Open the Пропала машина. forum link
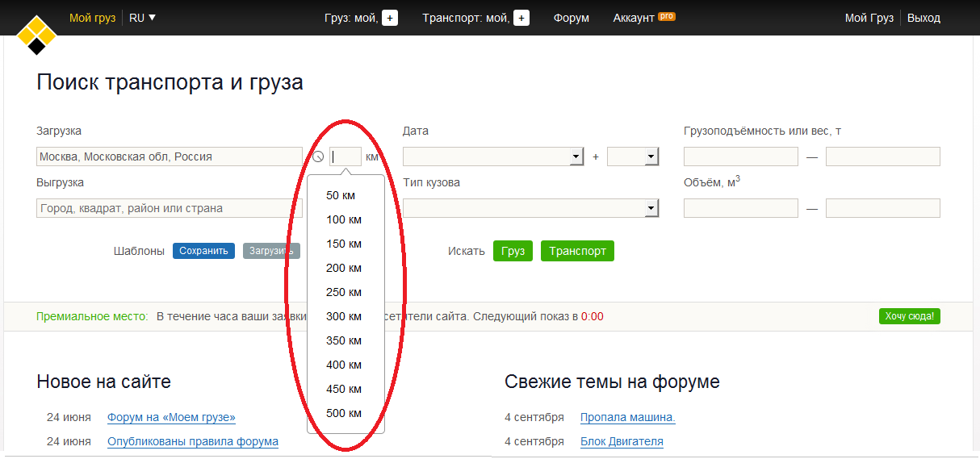 (627, 417)
